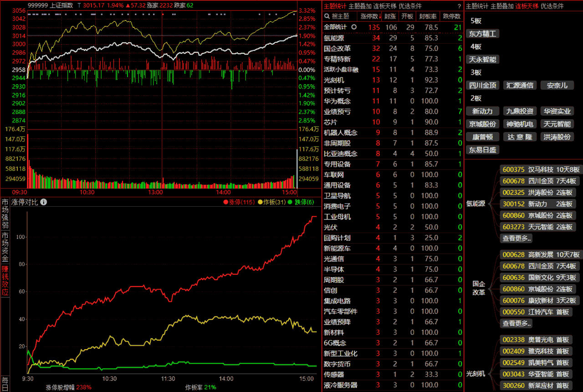Click the 炸板率 21% label below chart
Image resolution: width=583 pixels, height=392 pixels.
(200, 387)
